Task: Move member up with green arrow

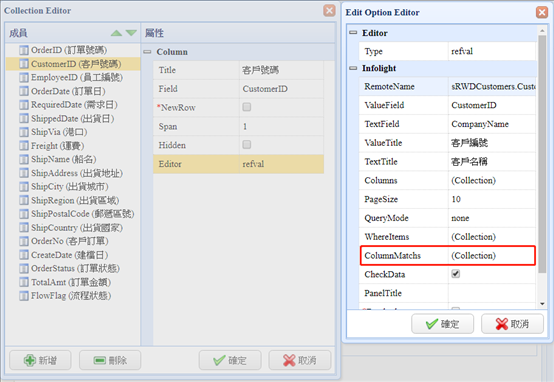Action: (x=116, y=33)
